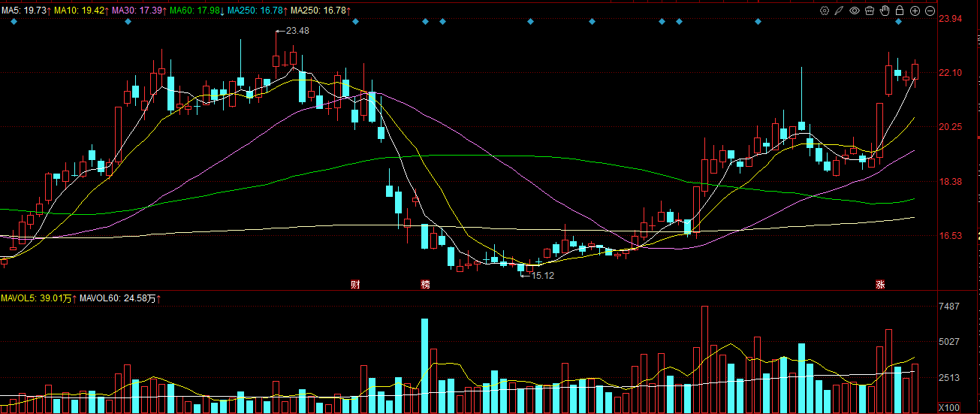980x414 pixels.
Task: Click the 2513 volume axis value
Action: click(949, 378)
